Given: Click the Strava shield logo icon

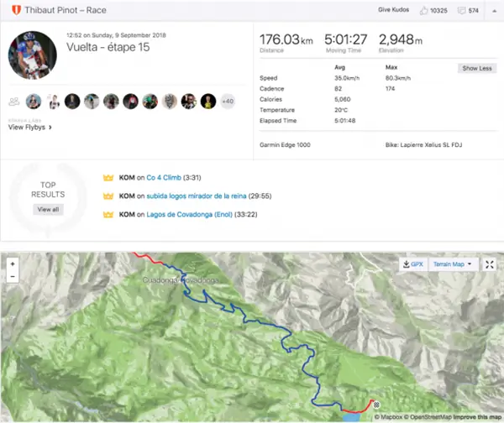Looking at the screenshot, I should point(16,10).
